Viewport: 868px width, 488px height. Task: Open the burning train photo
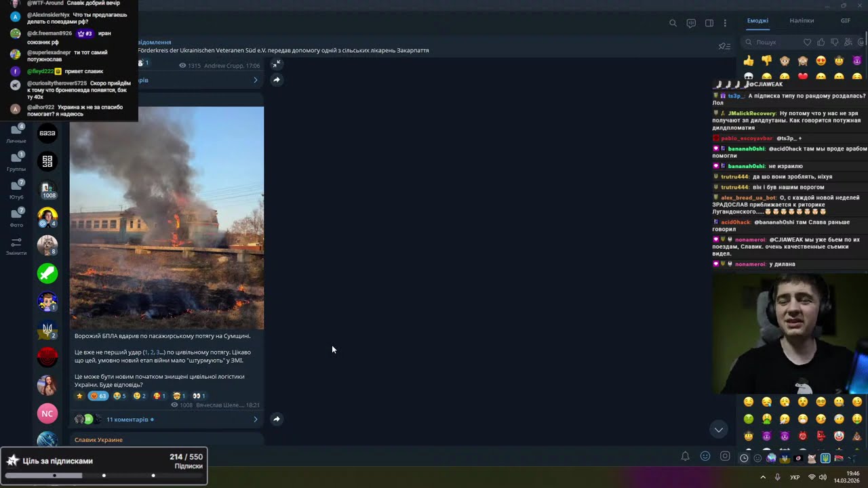click(167, 218)
